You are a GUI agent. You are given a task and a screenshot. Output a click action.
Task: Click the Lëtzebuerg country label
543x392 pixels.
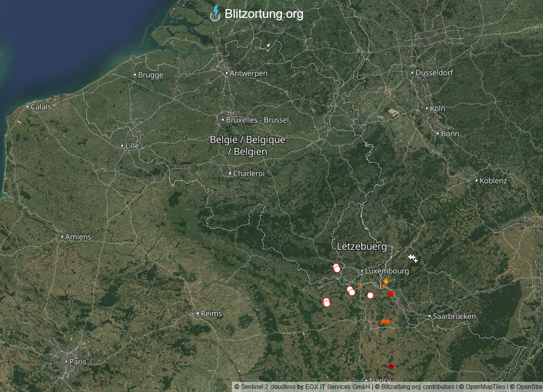(362, 246)
